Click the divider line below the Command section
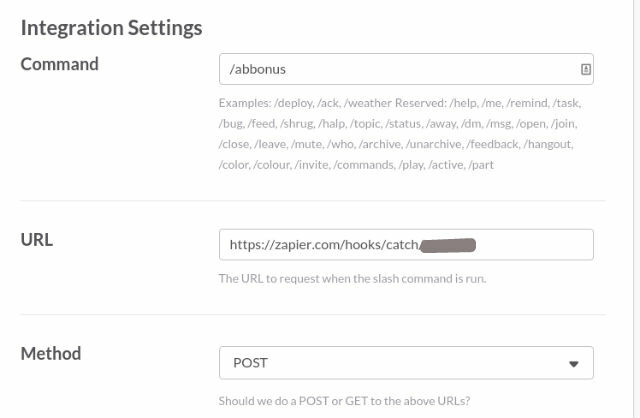 313,200
